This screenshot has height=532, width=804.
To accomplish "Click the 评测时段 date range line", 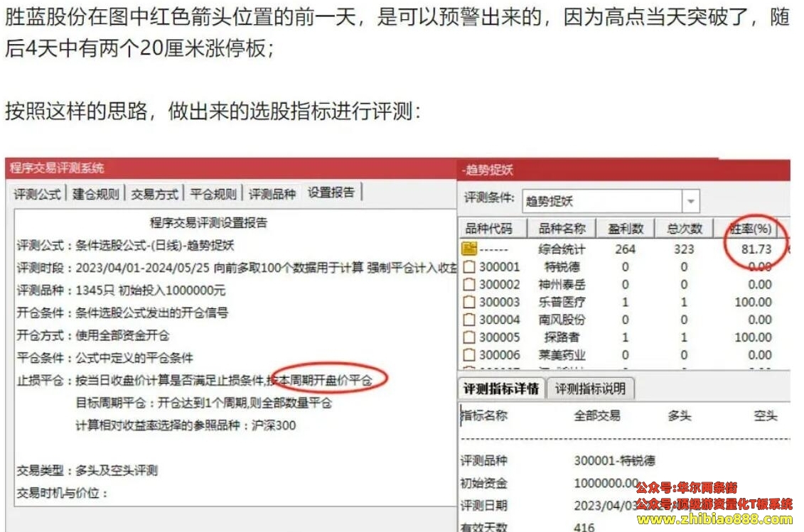I will tap(237, 268).
